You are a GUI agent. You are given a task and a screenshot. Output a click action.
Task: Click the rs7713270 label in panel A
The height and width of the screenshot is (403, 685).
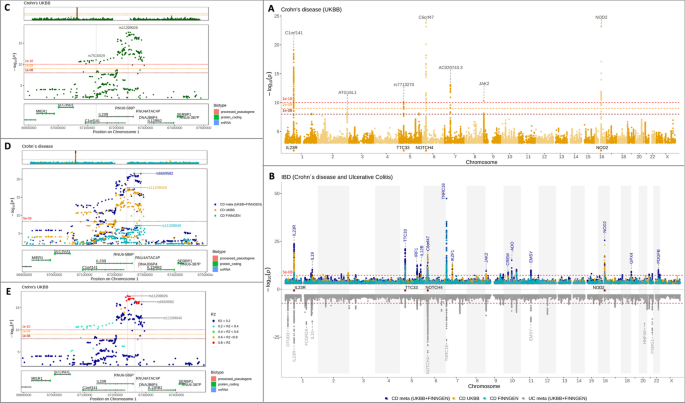(x=404, y=84)
